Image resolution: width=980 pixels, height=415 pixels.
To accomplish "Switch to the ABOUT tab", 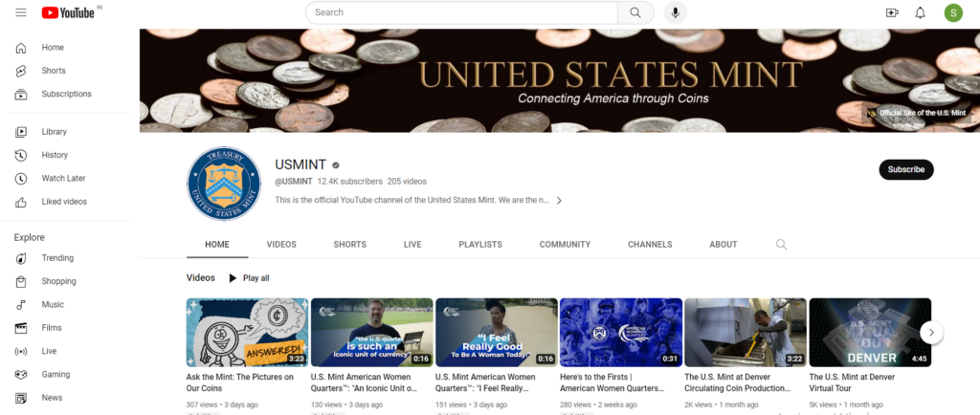I will [x=724, y=245].
